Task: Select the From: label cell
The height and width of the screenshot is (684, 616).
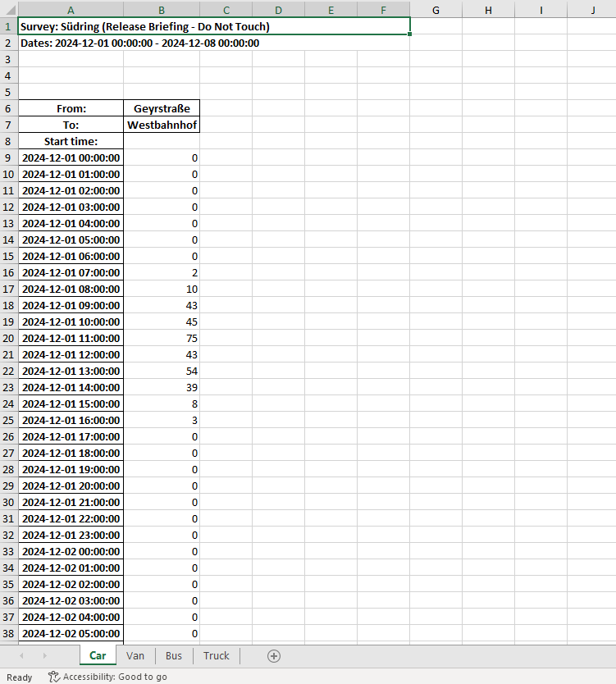Action: pos(71,108)
